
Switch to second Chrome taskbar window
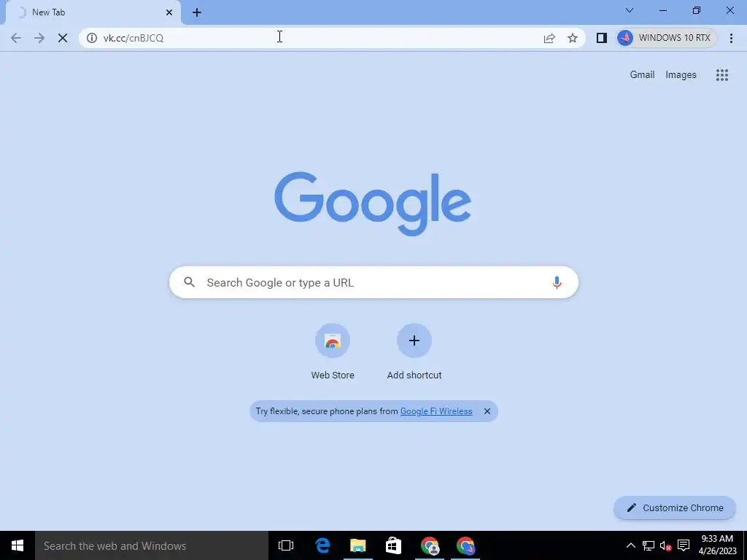465,545
